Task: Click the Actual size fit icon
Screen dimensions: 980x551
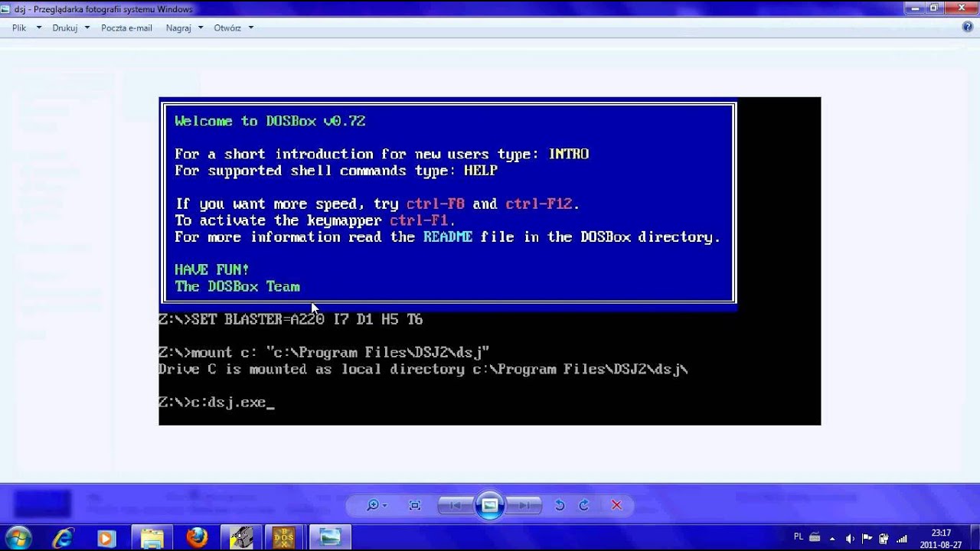Action: pyautogui.click(x=415, y=505)
